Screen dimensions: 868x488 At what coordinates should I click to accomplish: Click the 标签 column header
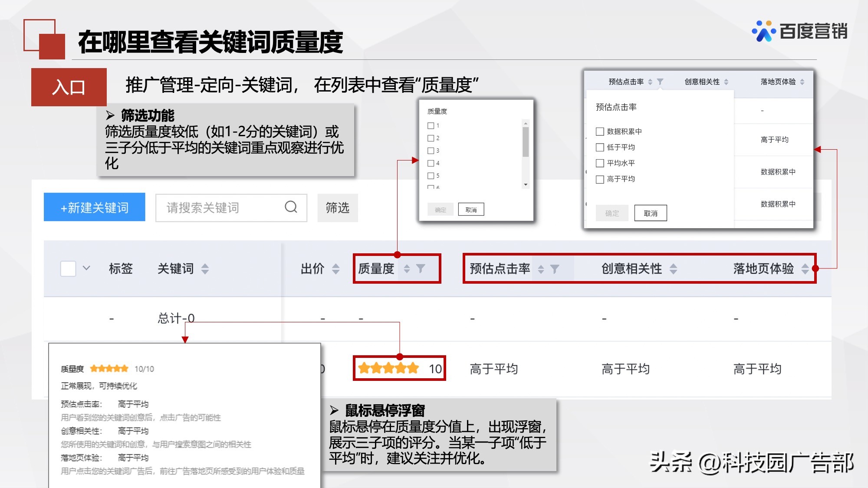pos(121,269)
